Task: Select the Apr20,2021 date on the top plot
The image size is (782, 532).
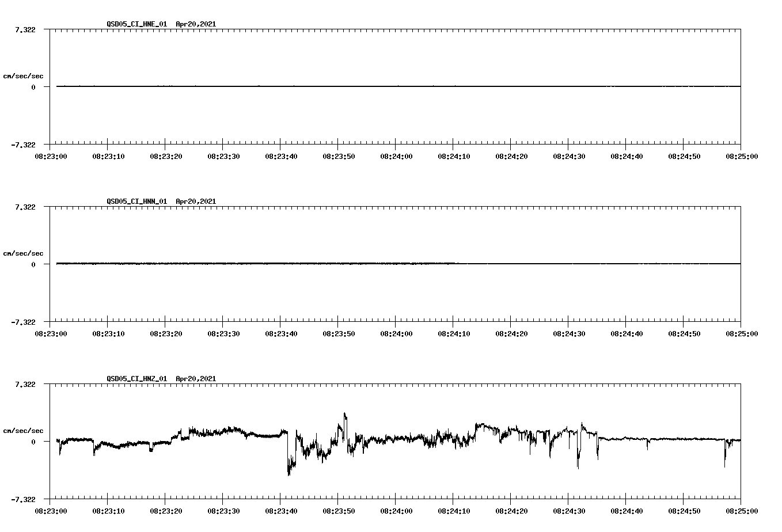Action: click(196, 25)
